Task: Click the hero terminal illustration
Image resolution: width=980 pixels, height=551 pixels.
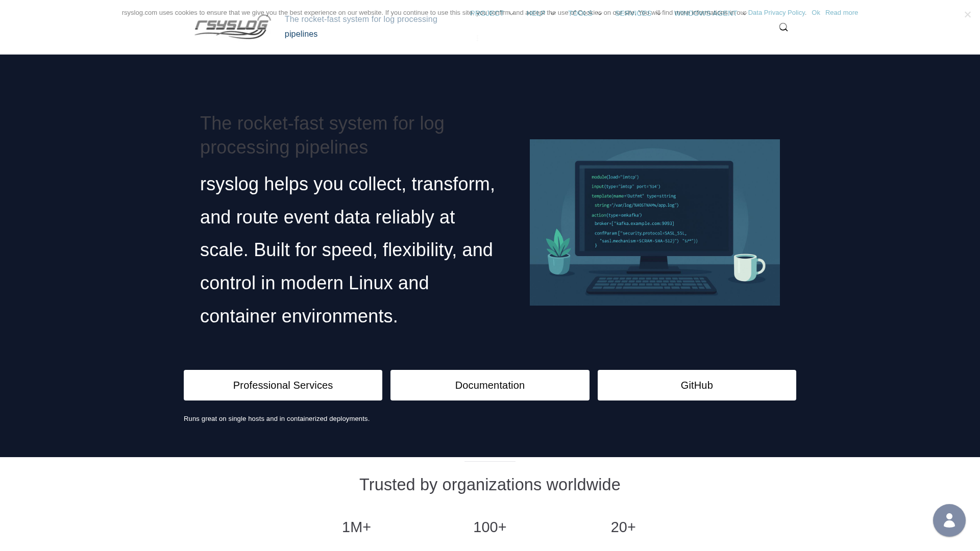Action: 654,222
